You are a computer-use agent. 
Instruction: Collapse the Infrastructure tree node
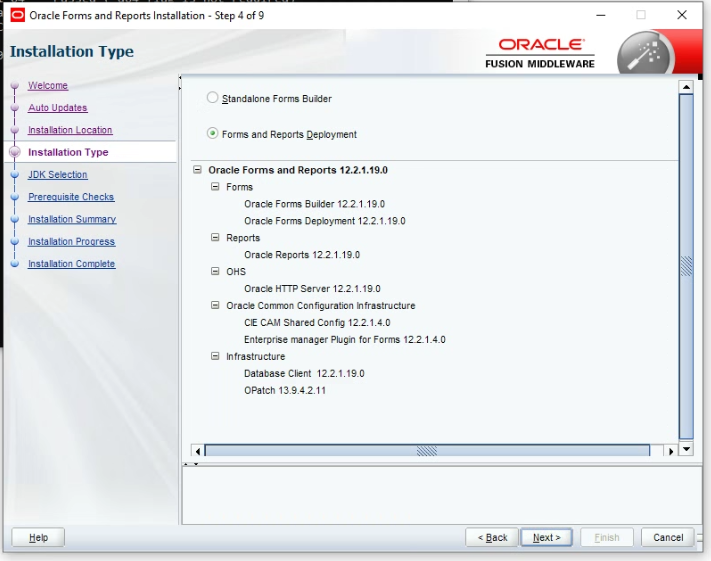215,356
